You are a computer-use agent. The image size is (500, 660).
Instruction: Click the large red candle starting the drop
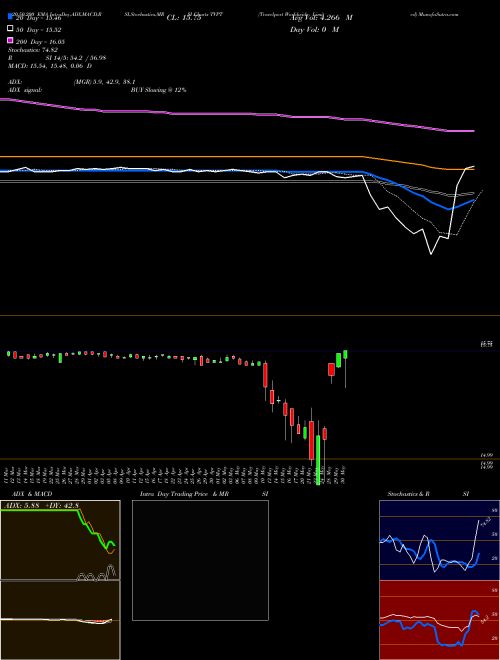265,375
